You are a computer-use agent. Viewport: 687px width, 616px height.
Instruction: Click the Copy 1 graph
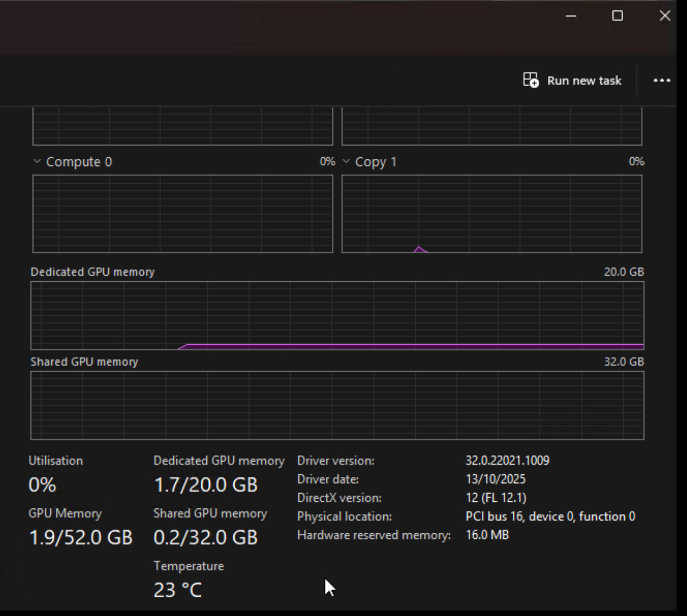click(492, 214)
